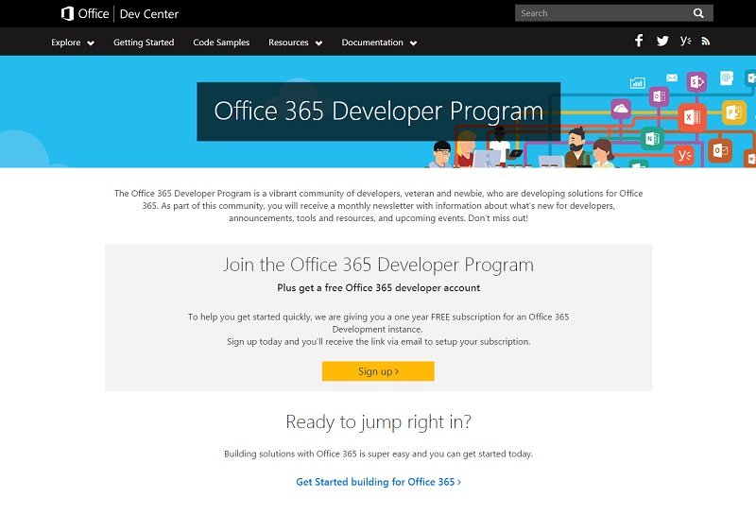Click the PowerPoint icon in banner

pyautogui.click(x=734, y=112)
